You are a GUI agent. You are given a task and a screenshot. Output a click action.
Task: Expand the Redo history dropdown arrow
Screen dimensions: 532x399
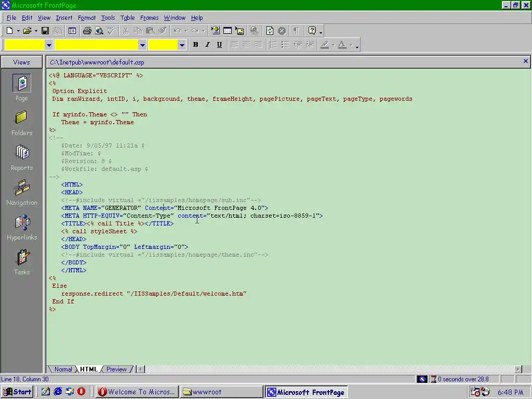pyautogui.click(x=203, y=31)
